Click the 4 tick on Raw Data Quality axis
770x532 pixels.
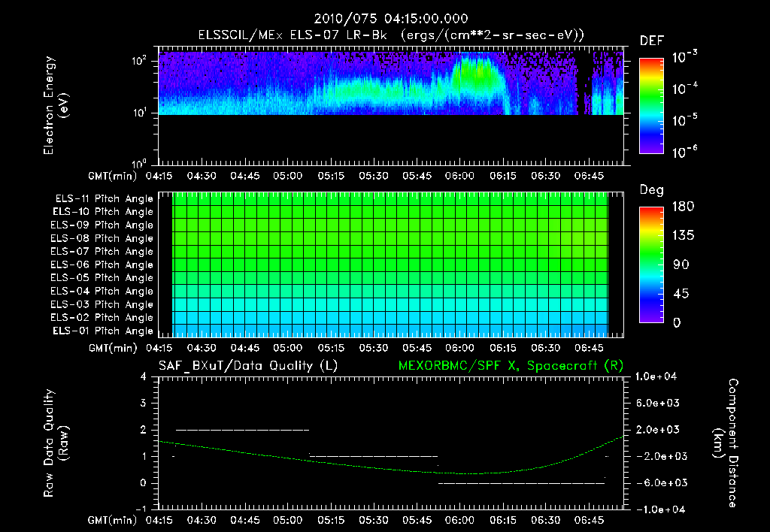pos(144,377)
